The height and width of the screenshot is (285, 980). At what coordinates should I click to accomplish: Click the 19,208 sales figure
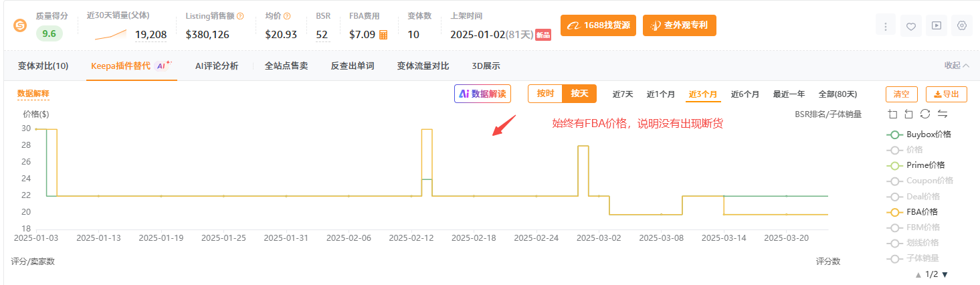coord(151,34)
